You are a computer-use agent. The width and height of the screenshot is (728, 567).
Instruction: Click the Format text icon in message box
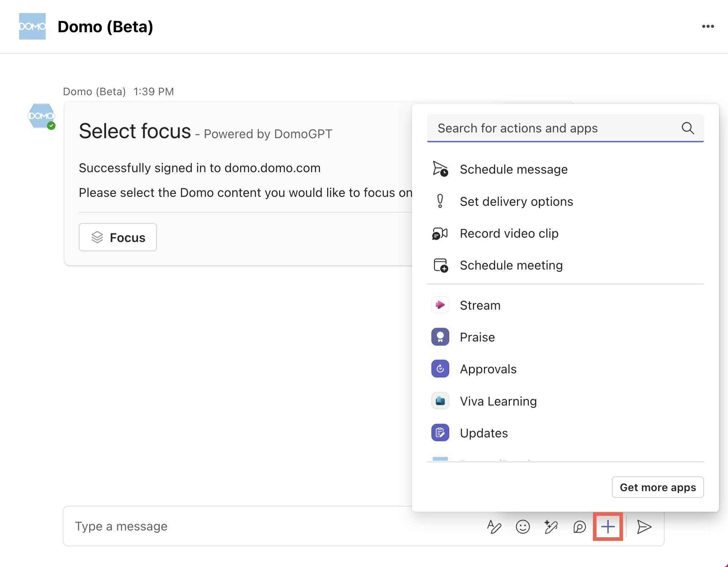[494, 527]
